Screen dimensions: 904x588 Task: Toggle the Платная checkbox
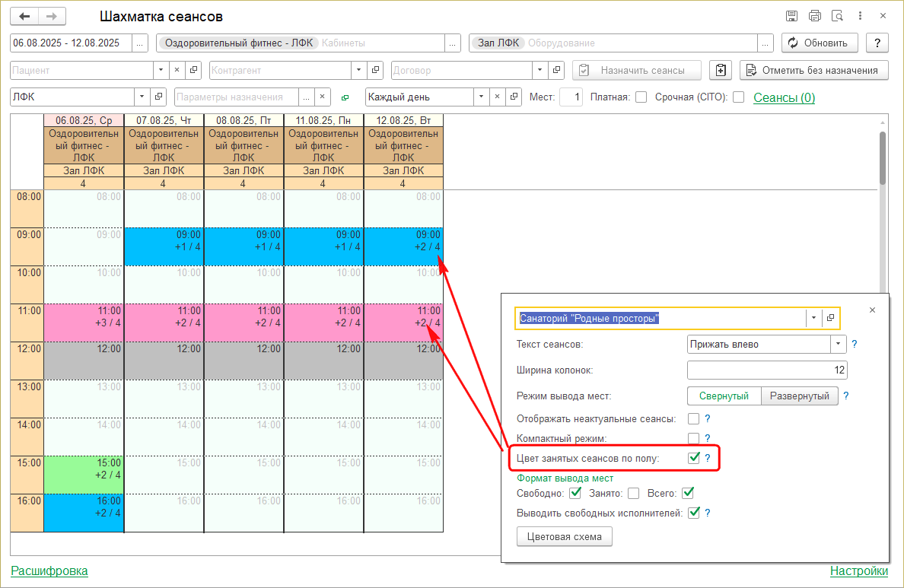pyautogui.click(x=641, y=97)
